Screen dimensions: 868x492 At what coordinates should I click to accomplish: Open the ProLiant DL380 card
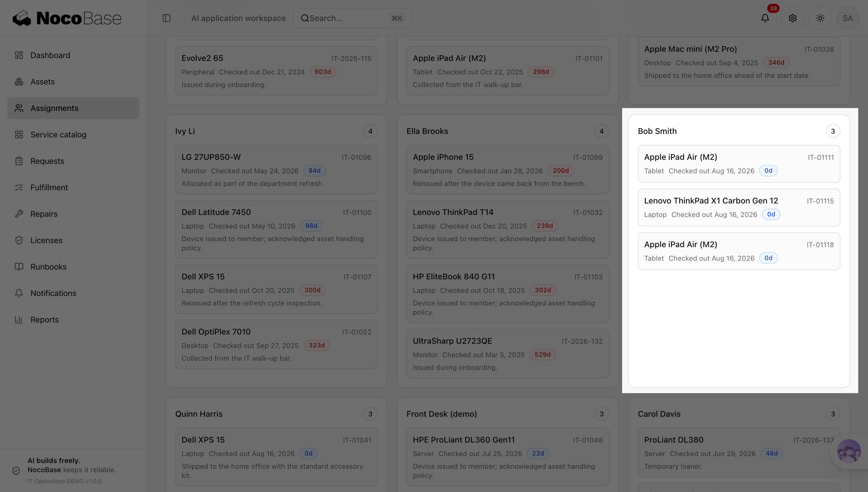tap(739, 452)
